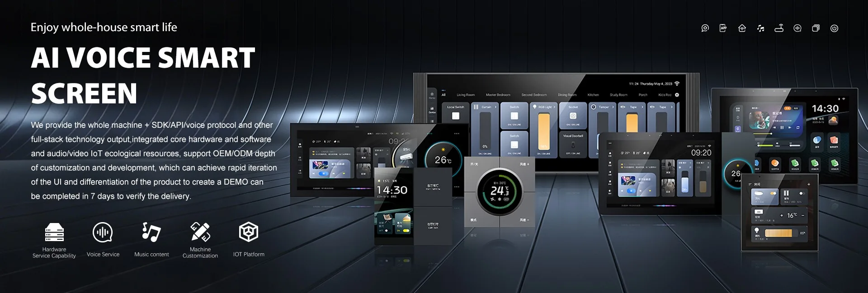This screenshot has width=868, height=293.
Task: Expand the Curtain card chevron
Action: click(x=495, y=107)
